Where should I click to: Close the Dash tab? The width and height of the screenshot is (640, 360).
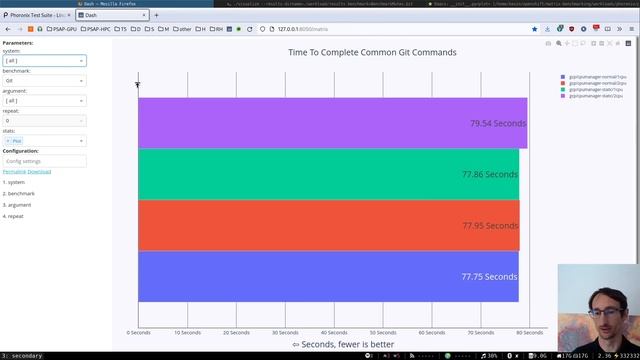click(x=144, y=15)
